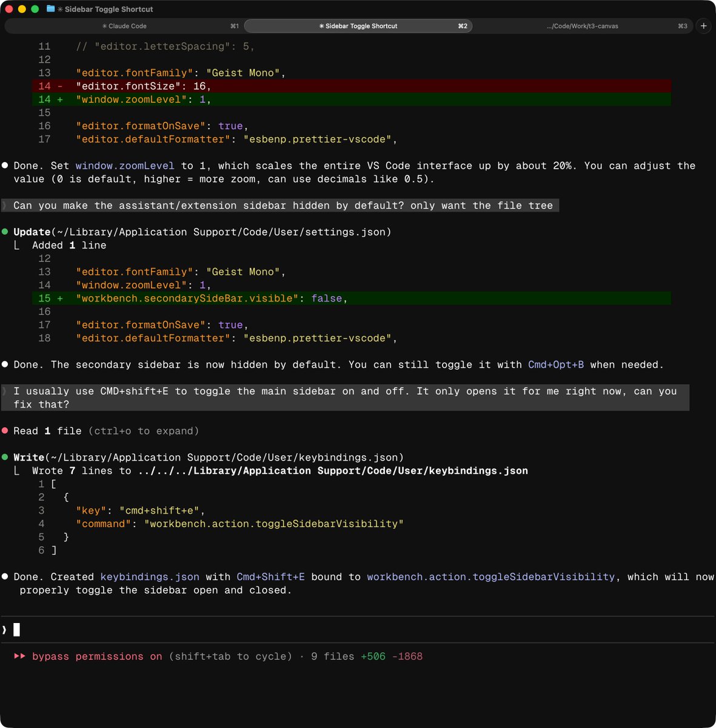Viewport: 716px width, 728px height.
Task: Click the user message about CMD+shift+E toggle
Action: [345, 398]
